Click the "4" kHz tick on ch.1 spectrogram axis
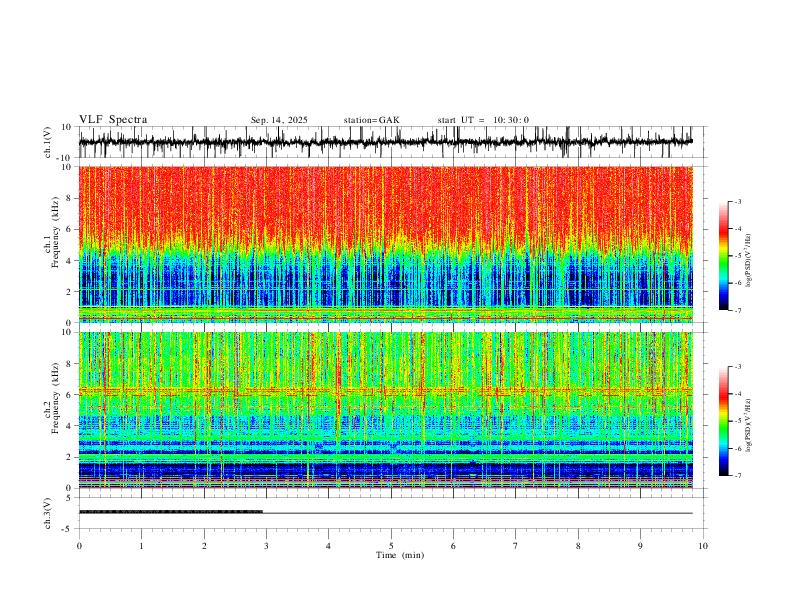This screenshot has height=612, width=792. tap(69, 261)
